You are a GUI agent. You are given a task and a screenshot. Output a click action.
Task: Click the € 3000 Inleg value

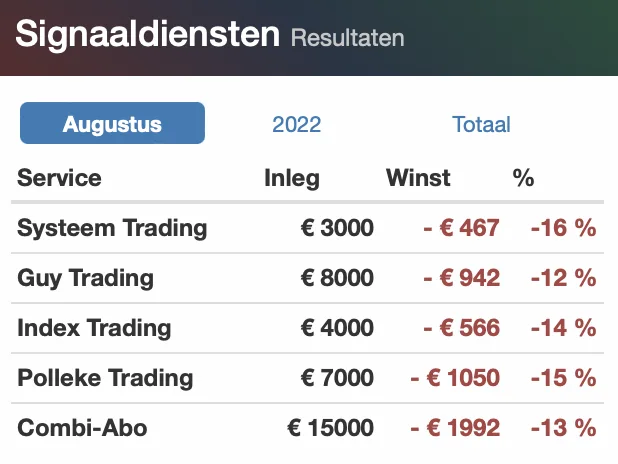pos(337,228)
